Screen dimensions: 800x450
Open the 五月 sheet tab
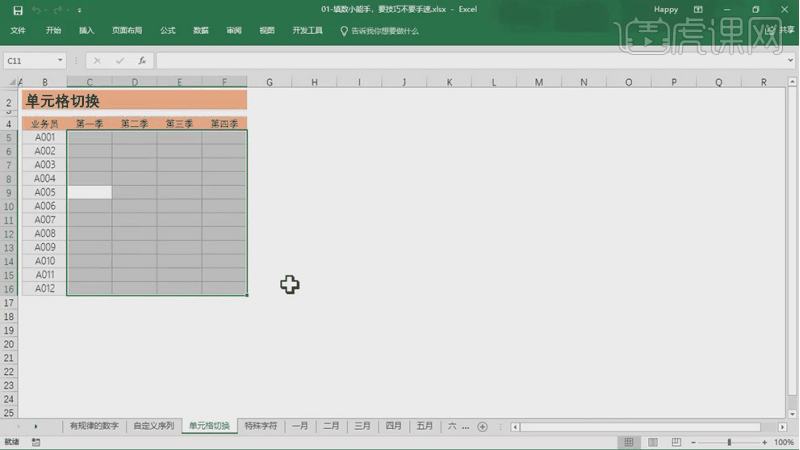[424, 426]
